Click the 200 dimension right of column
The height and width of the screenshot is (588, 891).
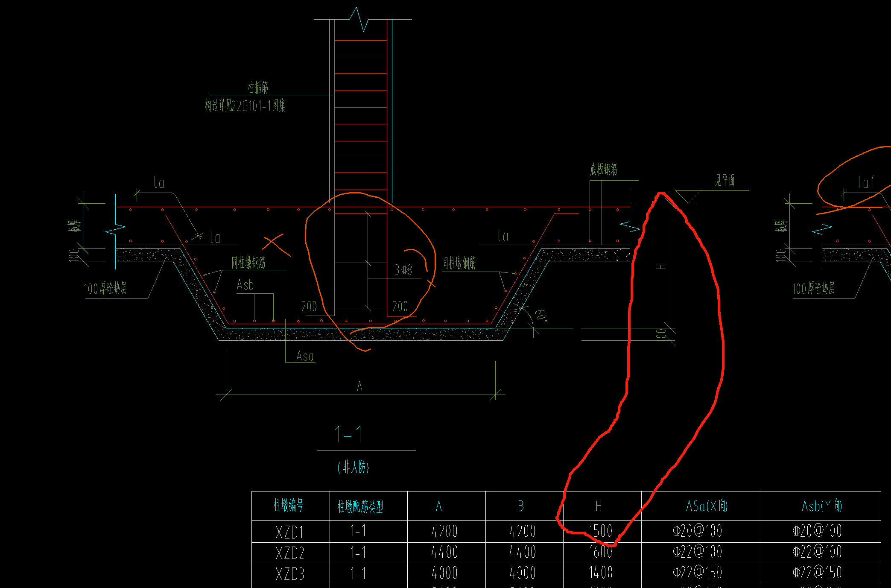click(400, 307)
